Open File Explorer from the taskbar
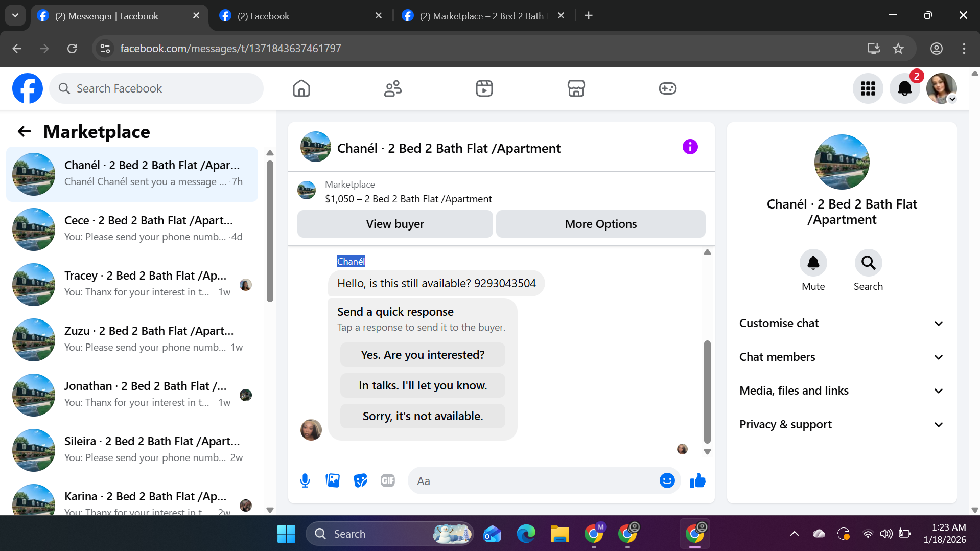The width and height of the screenshot is (980, 551). click(559, 534)
